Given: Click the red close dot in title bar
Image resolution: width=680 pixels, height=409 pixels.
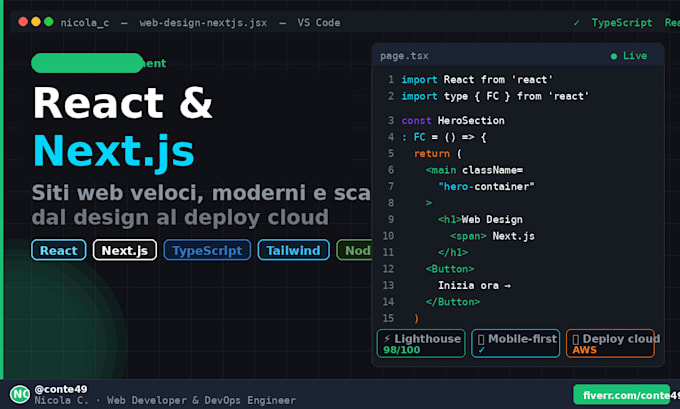Looking at the screenshot, I should coord(23,22).
